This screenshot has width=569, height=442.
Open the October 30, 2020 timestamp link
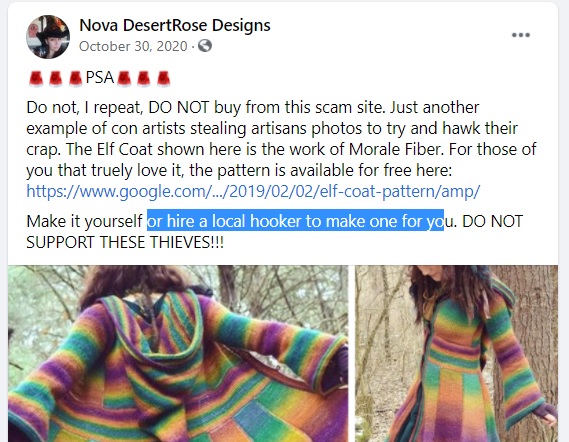tap(133, 46)
